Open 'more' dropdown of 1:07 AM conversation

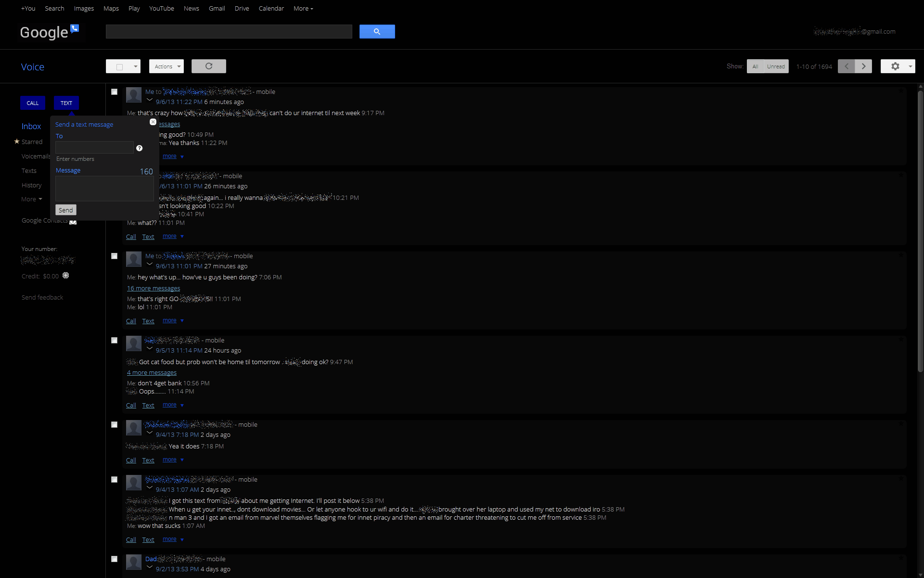pyautogui.click(x=173, y=539)
